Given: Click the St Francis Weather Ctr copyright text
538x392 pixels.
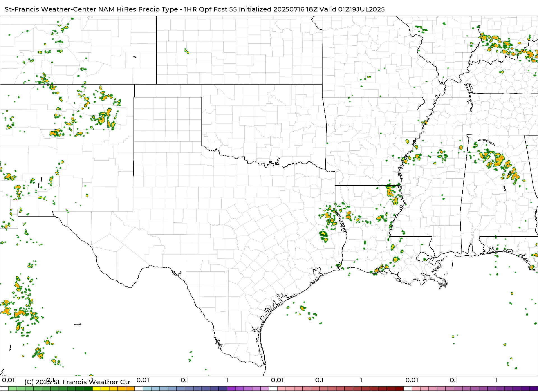Looking at the screenshot, I should (x=77, y=382).
